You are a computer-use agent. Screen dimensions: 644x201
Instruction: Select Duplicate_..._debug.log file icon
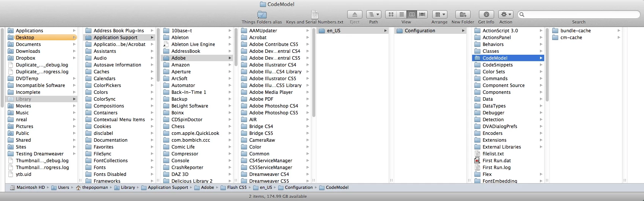point(11,65)
